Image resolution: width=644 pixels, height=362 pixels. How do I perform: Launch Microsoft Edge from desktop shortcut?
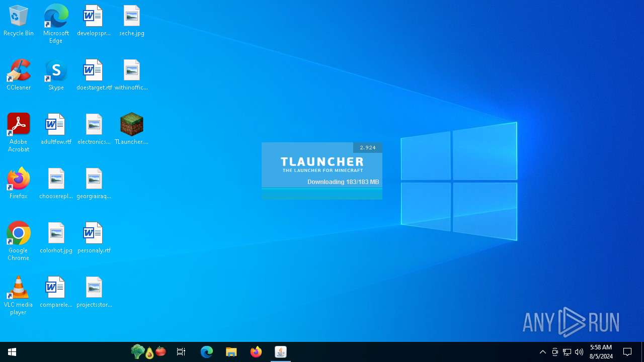[56, 24]
